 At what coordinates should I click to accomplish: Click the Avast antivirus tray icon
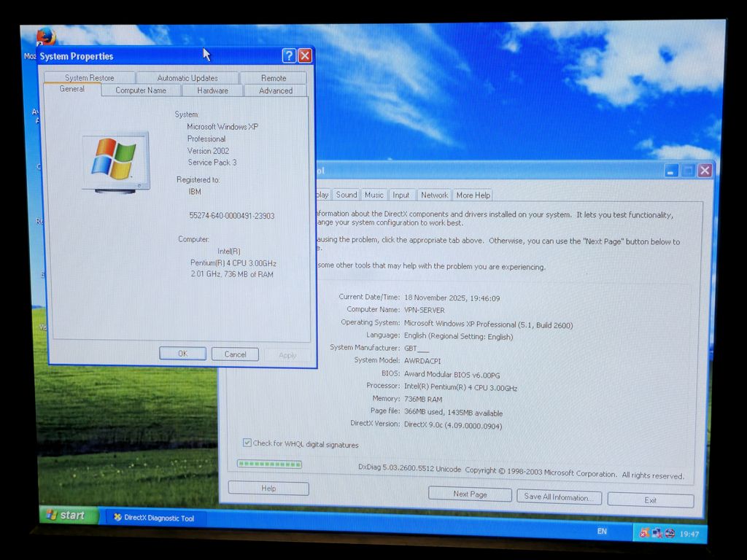(644, 533)
